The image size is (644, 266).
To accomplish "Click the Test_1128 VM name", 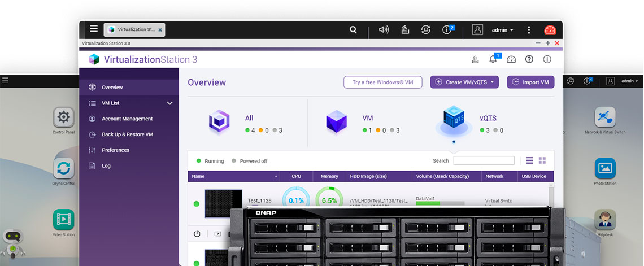I will (x=259, y=200).
